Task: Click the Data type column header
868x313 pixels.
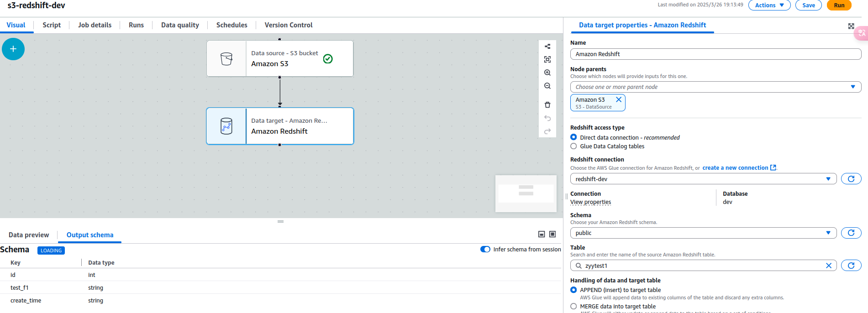Action: pos(101,262)
